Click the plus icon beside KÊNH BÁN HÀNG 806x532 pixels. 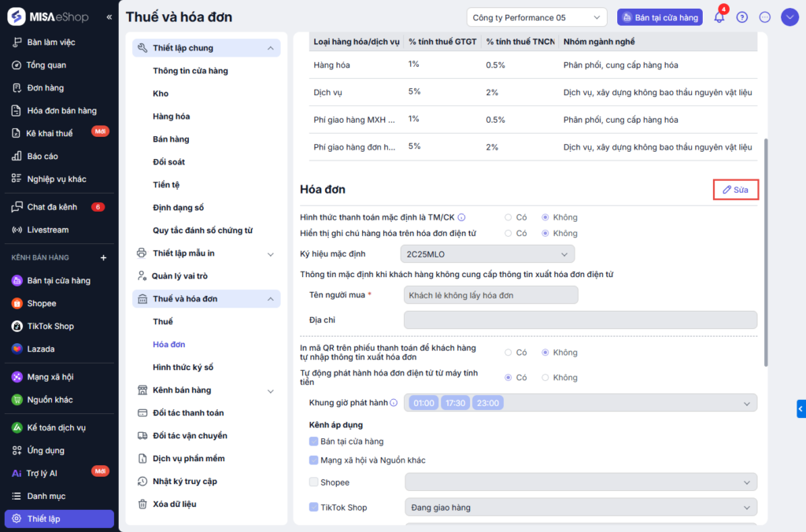[x=103, y=257]
